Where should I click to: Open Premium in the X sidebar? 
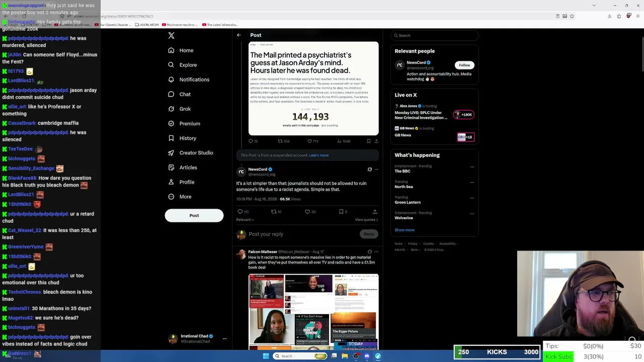coord(184,123)
